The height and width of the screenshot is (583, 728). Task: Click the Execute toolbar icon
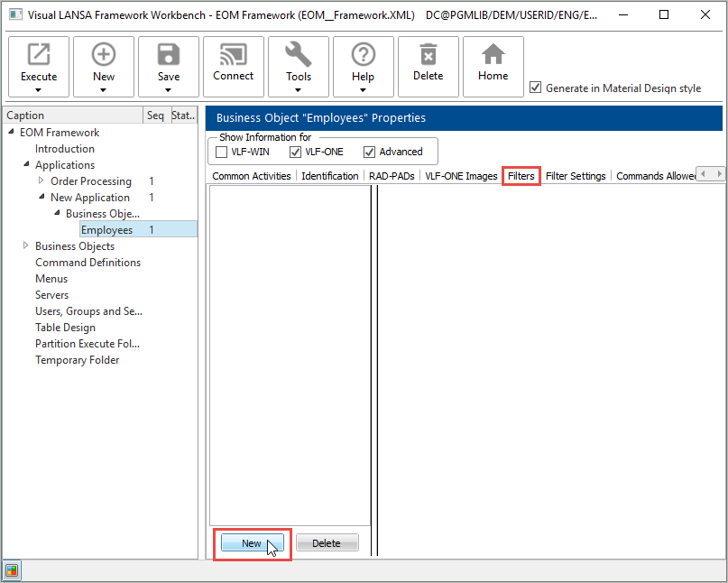(x=39, y=54)
